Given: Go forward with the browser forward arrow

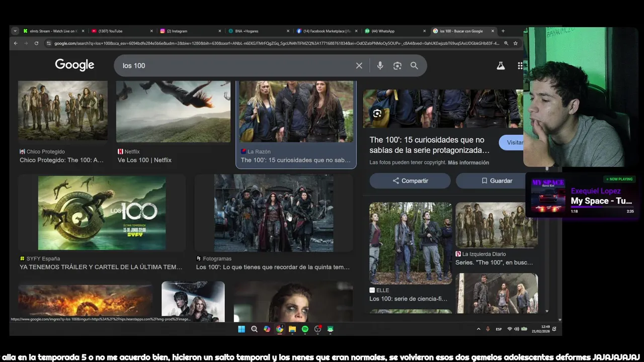Looking at the screenshot, I should point(26,43).
